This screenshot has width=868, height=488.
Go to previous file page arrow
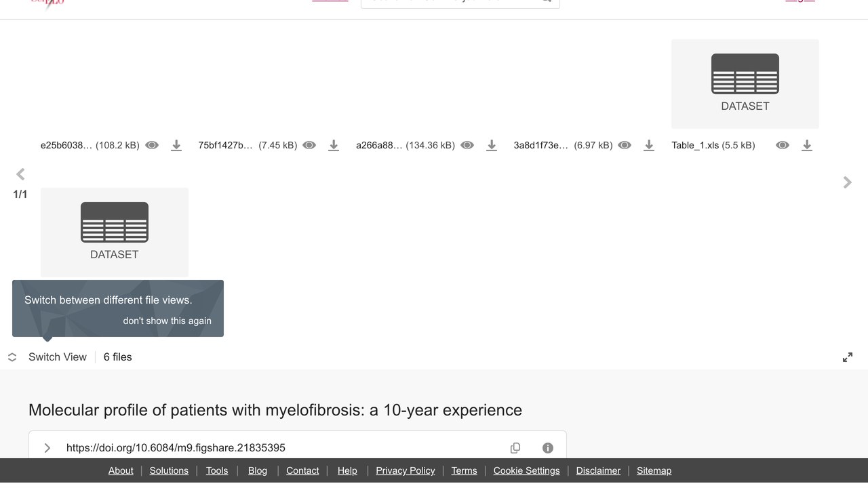[20, 174]
